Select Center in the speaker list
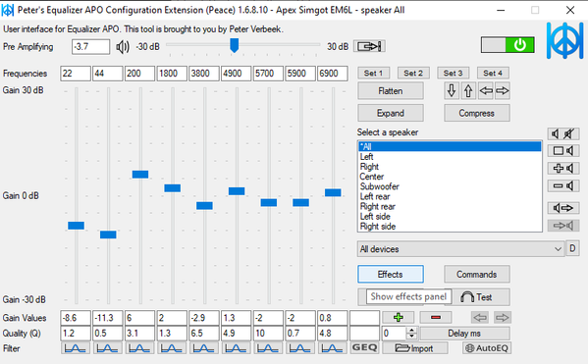Screen dimensions: 588x364 pos(450,177)
